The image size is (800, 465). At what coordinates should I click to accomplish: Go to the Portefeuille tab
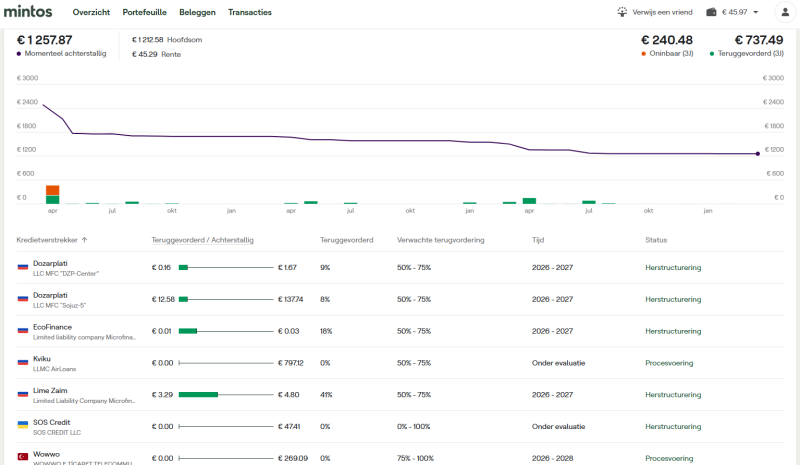coord(145,12)
